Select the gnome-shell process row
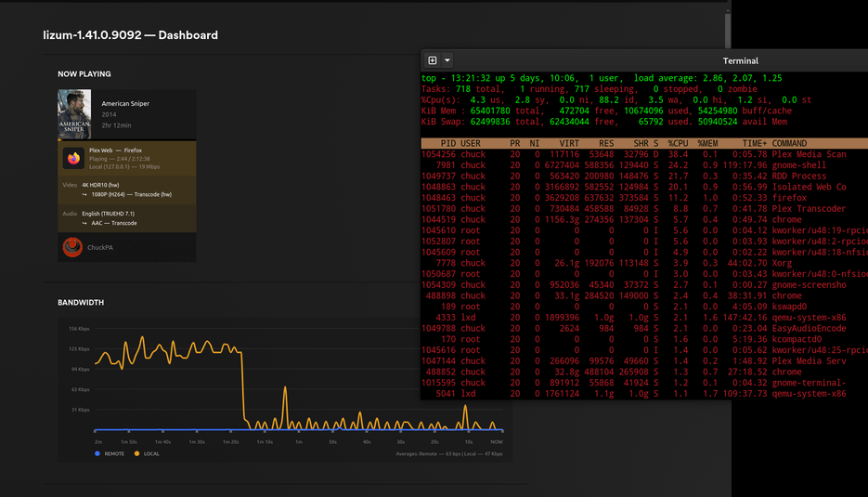Viewport: 868px width, 497px height. click(644, 165)
